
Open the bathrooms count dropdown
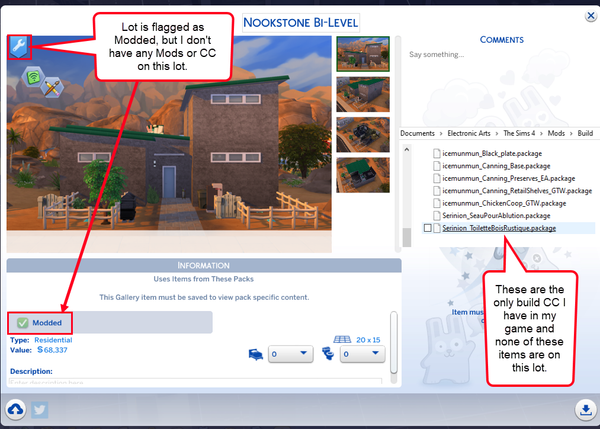point(363,354)
